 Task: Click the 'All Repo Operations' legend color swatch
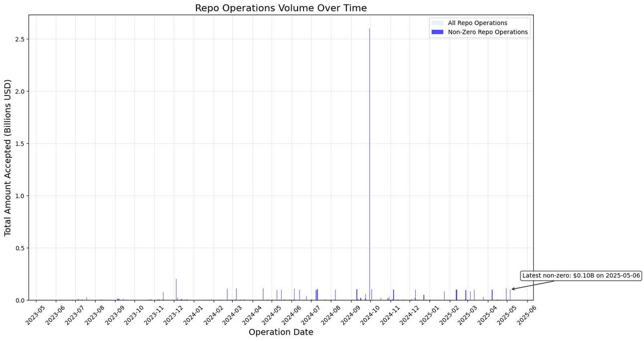point(437,23)
